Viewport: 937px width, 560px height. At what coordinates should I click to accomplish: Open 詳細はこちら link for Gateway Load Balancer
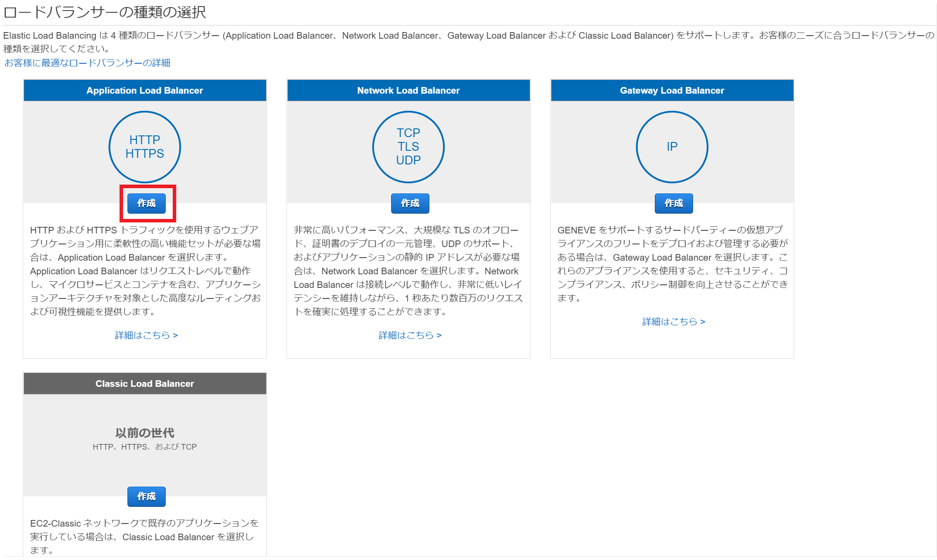673,322
